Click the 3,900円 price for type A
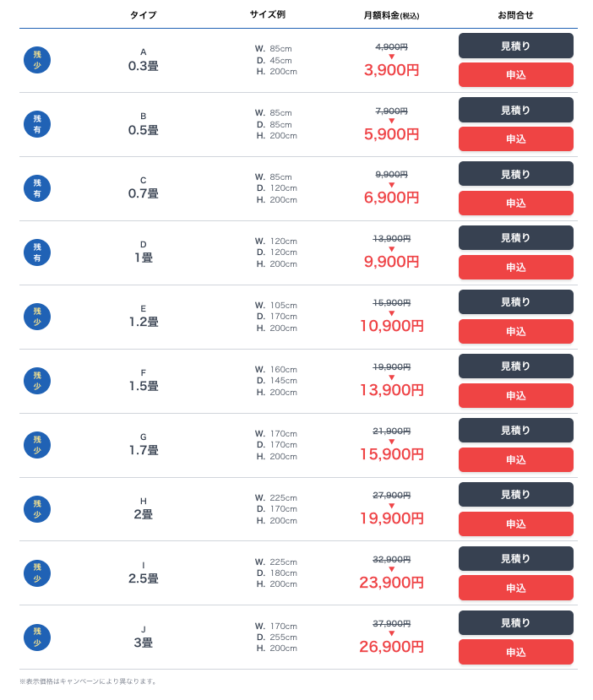This screenshot has height=700, width=593. click(x=391, y=70)
